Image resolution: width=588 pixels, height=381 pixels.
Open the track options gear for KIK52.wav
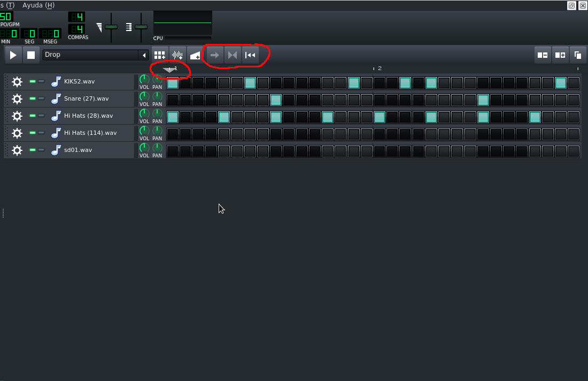pyautogui.click(x=17, y=81)
